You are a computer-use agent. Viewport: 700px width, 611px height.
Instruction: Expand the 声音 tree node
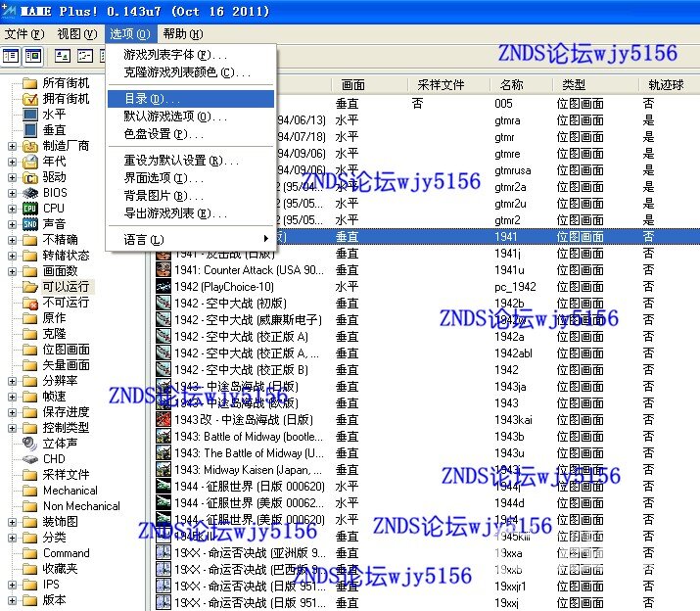[12, 224]
